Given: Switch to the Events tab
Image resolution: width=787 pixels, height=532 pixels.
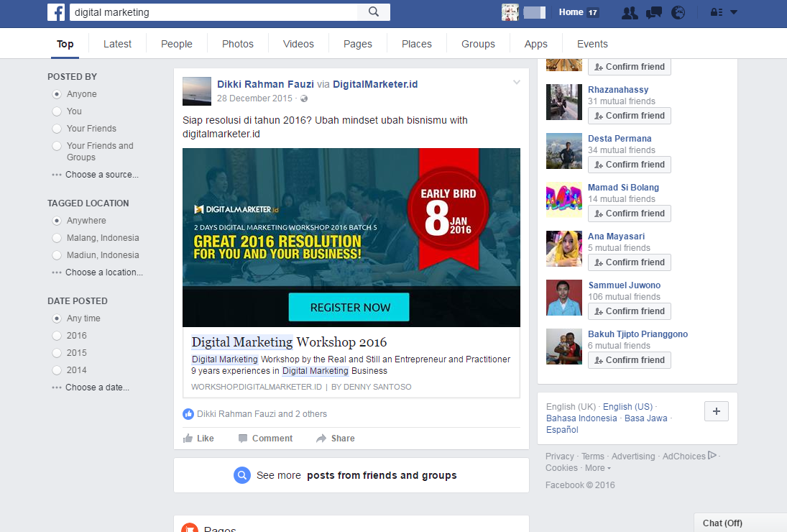Looking at the screenshot, I should coord(592,44).
